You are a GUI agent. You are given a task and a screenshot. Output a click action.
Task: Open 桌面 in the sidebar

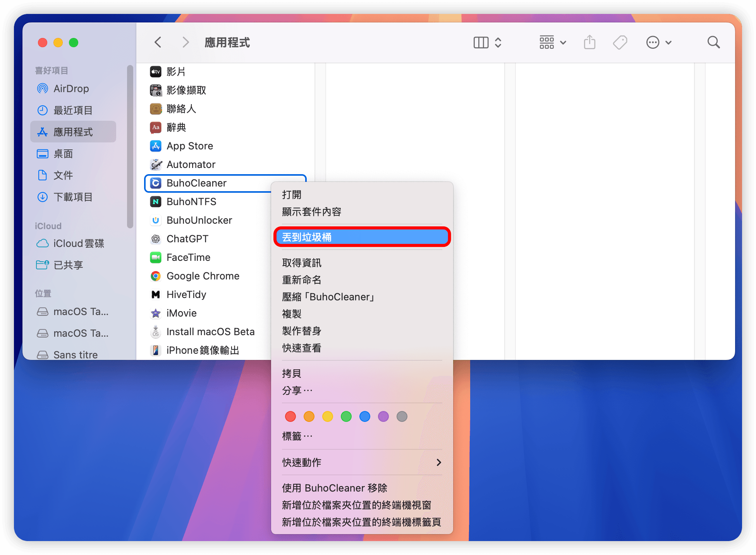73,154
